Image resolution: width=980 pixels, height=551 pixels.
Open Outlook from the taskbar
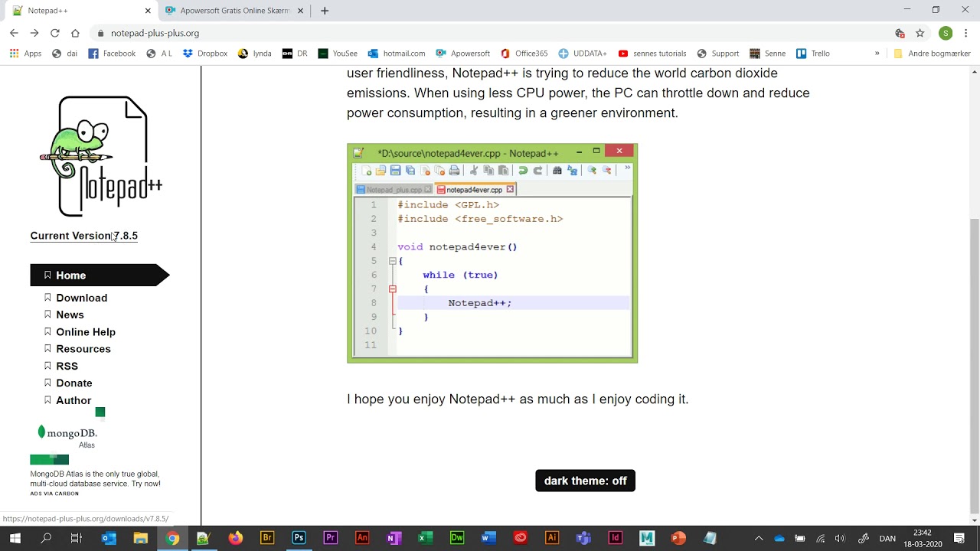click(109, 538)
